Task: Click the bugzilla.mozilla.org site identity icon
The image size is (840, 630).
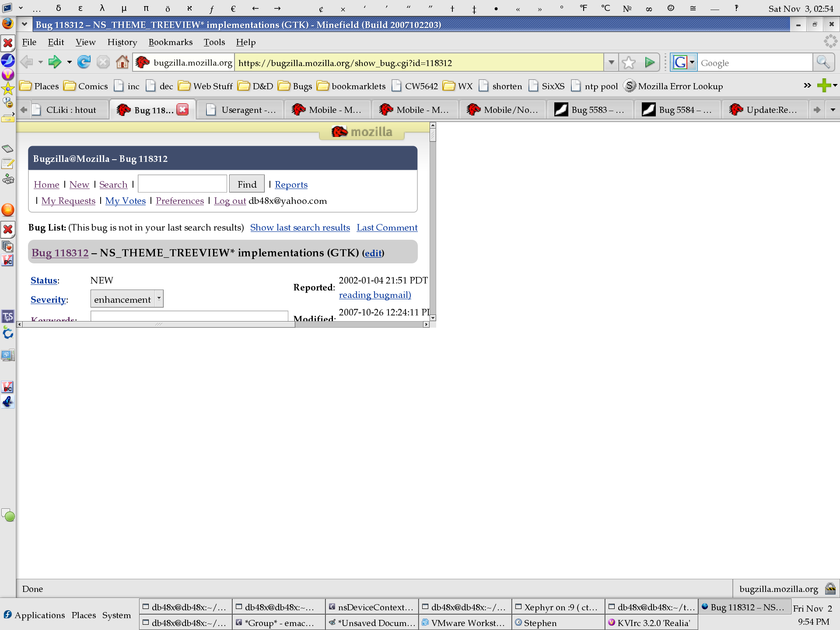Action: [143, 63]
